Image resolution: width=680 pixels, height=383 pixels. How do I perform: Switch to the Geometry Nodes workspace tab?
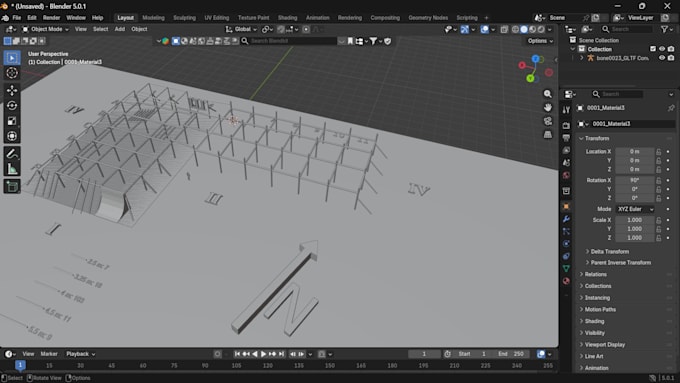[428, 18]
